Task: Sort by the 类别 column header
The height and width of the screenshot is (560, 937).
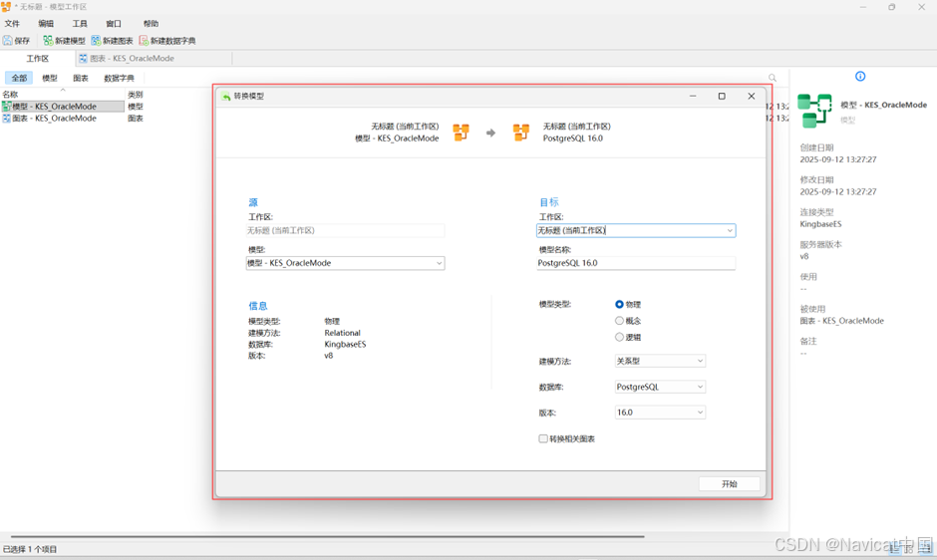Action: coord(136,95)
